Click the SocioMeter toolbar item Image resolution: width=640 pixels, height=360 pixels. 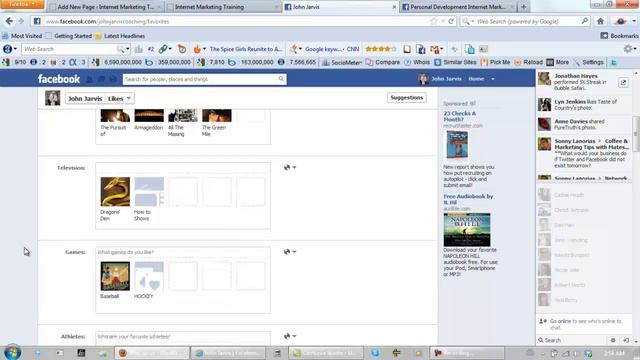tap(342, 62)
